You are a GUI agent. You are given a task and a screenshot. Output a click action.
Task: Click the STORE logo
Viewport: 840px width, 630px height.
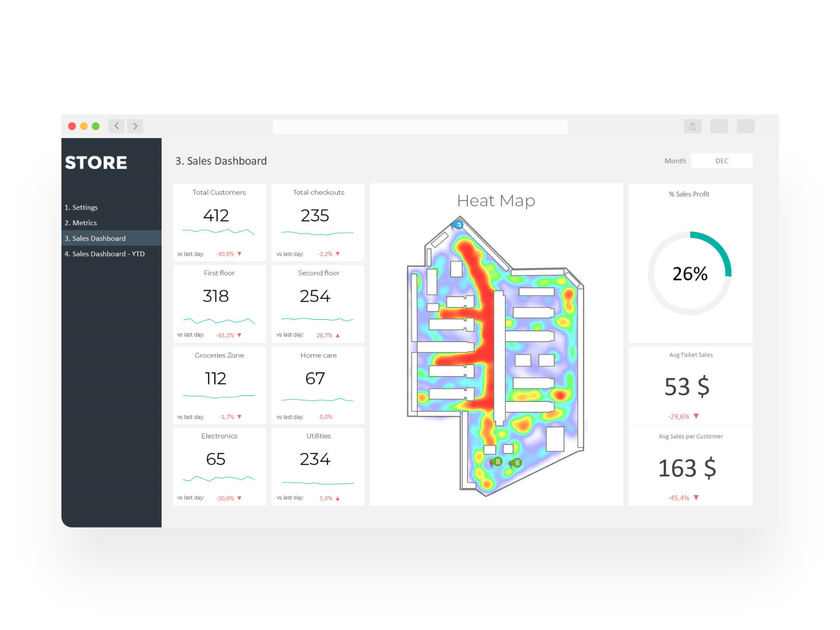(x=96, y=163)
